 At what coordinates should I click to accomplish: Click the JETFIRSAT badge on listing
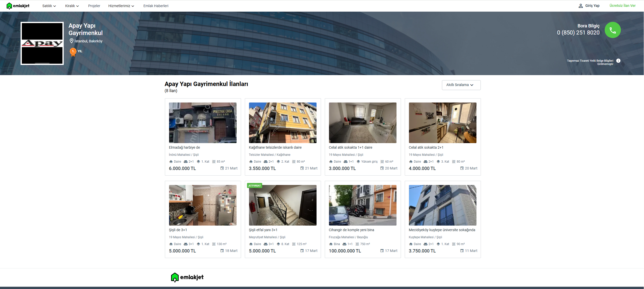pos(254,186)
